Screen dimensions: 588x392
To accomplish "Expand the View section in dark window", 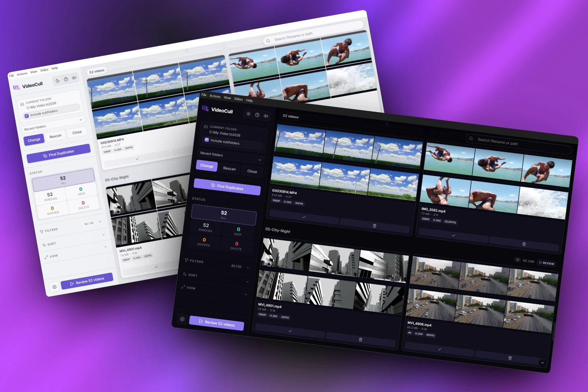I will [214, 291].
